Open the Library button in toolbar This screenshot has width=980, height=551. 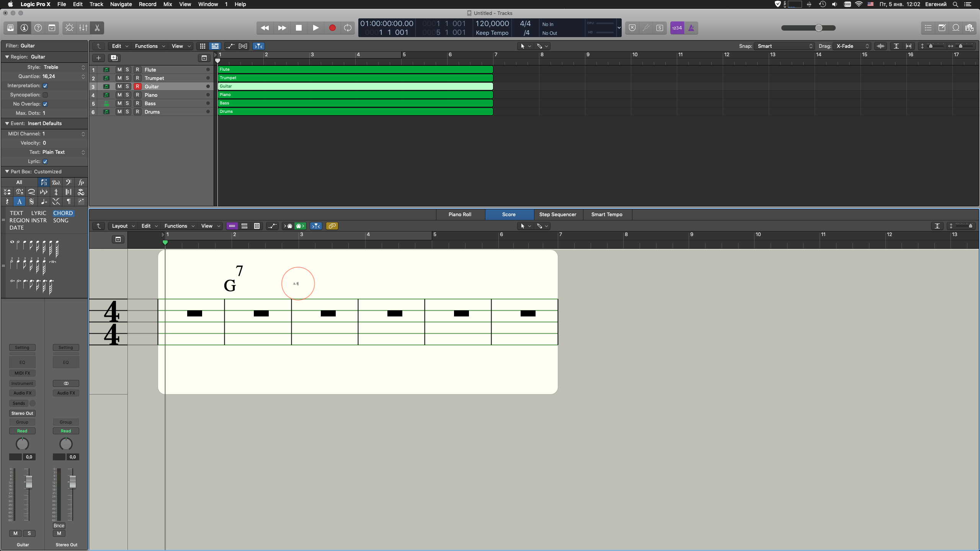(10, 28)
